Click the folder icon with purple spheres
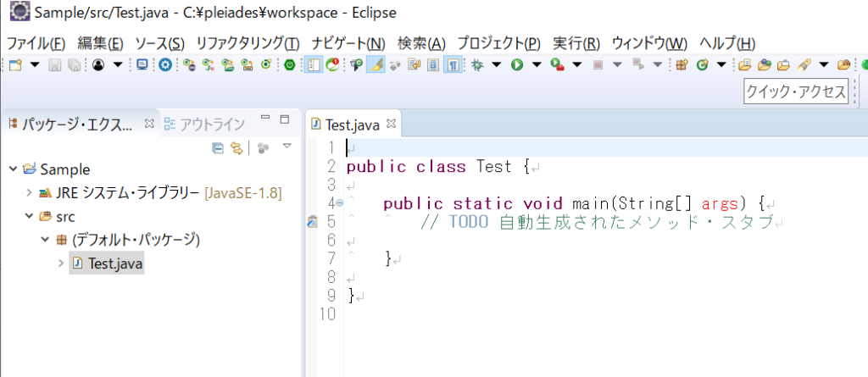 coord(765,65)
